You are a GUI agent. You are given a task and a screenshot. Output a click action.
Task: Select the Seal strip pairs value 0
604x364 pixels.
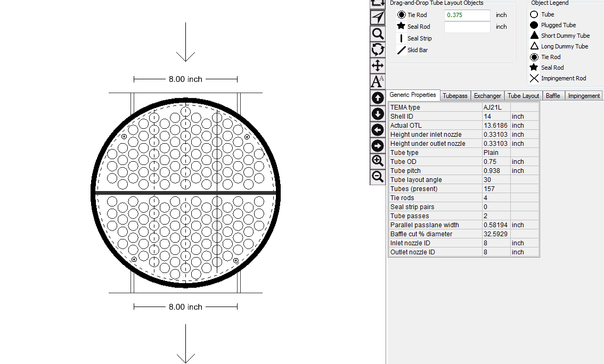(x=496, y=206)
